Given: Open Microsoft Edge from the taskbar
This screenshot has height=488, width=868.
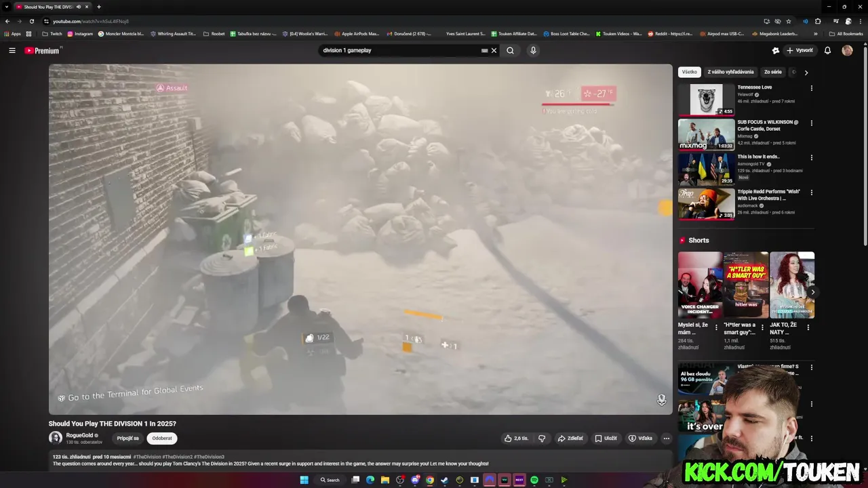Looking at the screenshot, I should (x=370, y=480).
